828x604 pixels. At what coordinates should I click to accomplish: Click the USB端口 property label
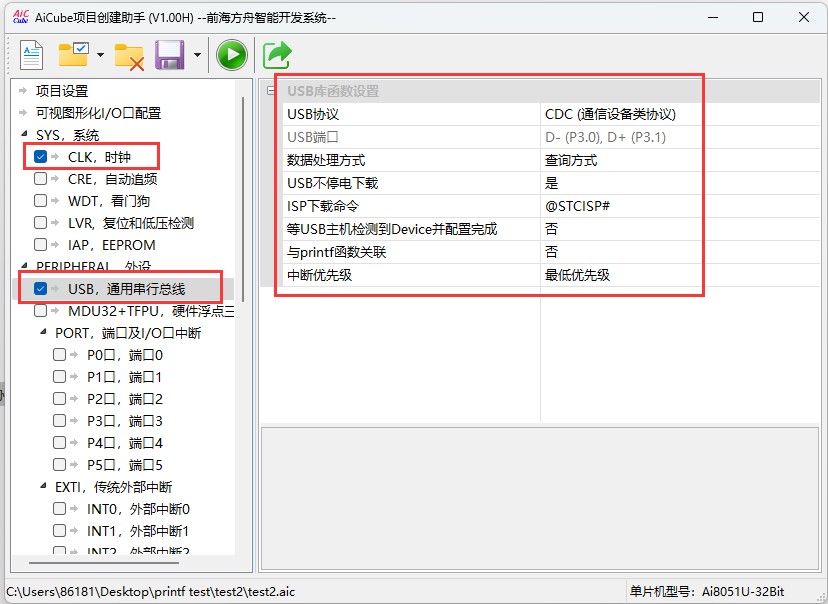click(x=313, y=137)
